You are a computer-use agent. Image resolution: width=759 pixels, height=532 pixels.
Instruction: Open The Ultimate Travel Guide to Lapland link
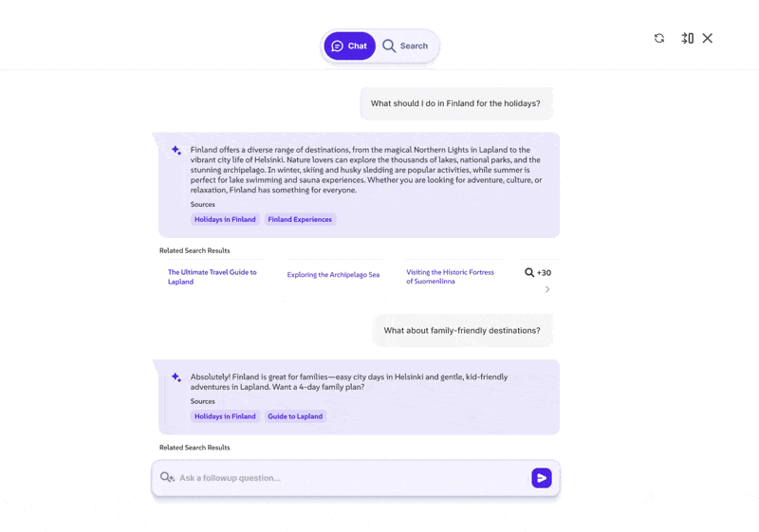pyautogui.click(x=213, y=277)
